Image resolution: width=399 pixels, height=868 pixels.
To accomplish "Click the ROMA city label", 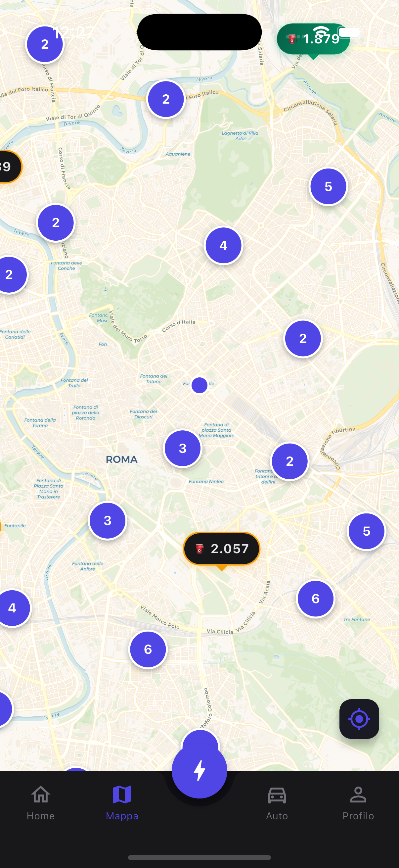I will (x=121, y=459).
